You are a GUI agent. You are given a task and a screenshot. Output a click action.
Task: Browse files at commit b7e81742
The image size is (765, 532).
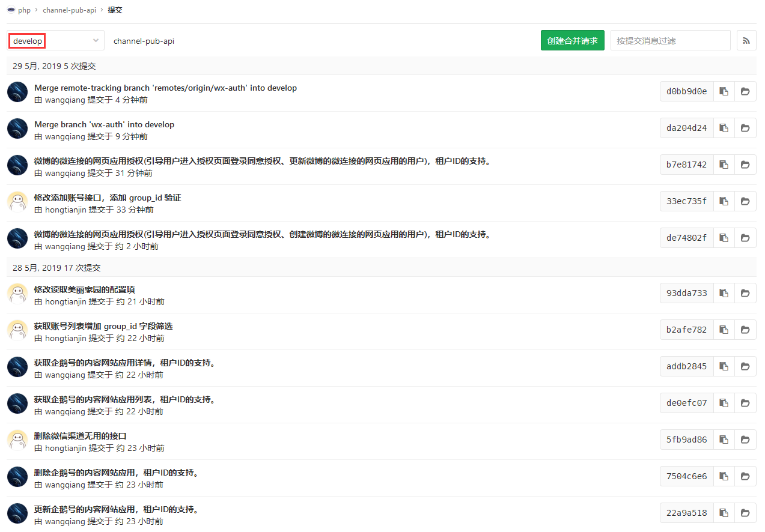click(745, 165)
